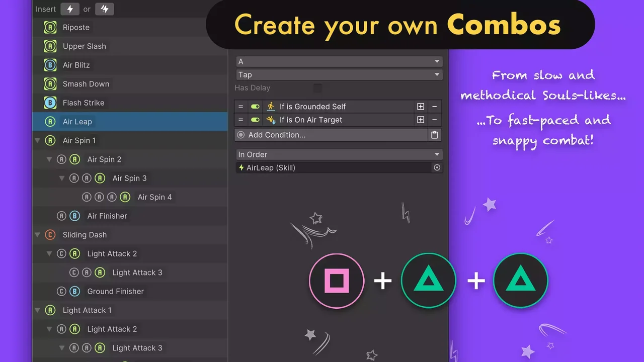
Task: Click the plus box on If is On Air Target row
Action: [421, 120]
